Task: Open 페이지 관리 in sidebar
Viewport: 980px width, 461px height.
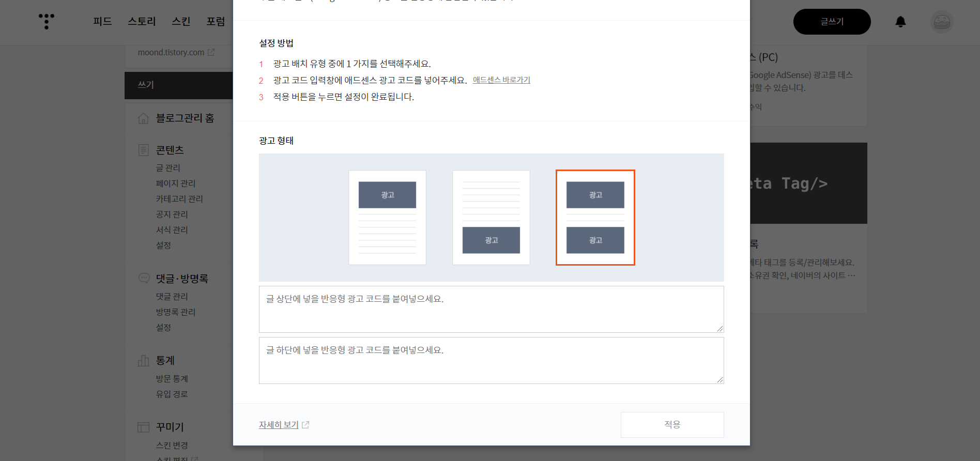Action: (176, 183)
